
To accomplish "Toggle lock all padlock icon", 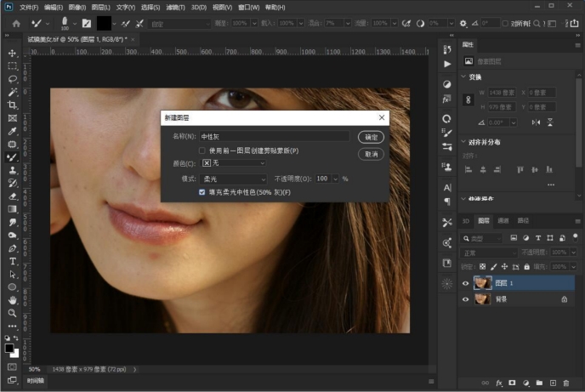I will click(x=526, y=267).
